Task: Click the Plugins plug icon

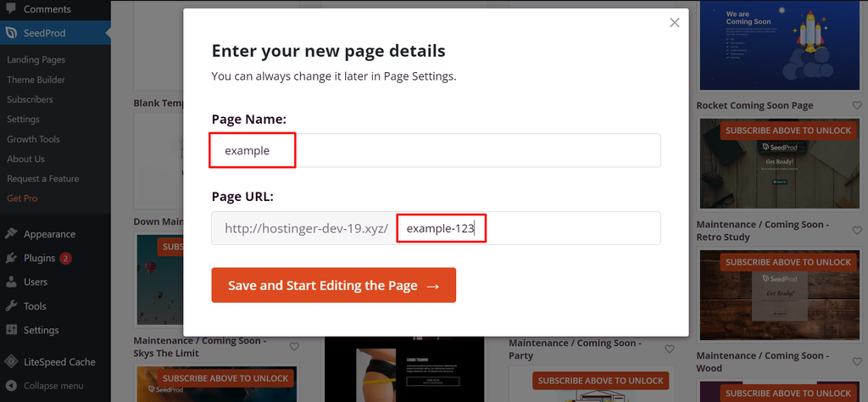Action: (x=11, y=258)
